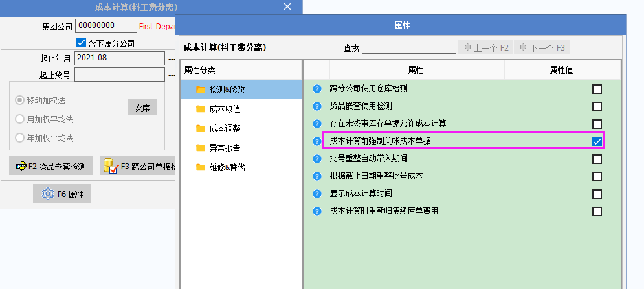Click into the 查找 search field

tap(409, 48)
